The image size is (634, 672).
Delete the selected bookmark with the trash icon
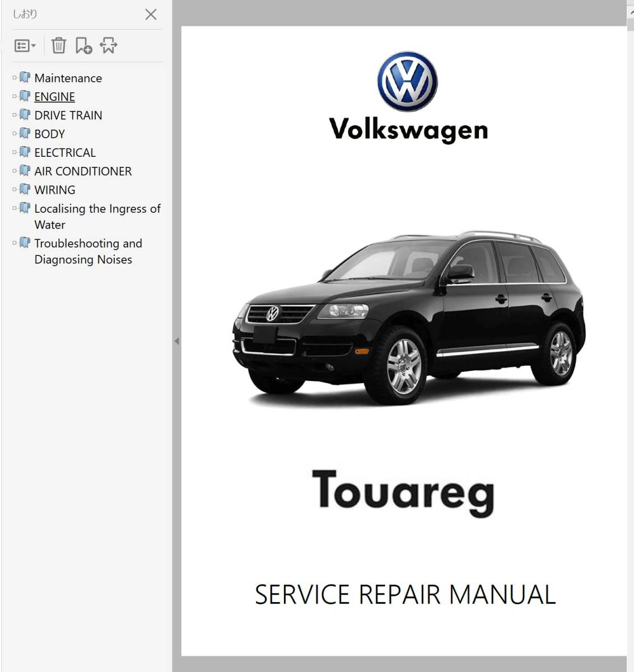[59, 45]
